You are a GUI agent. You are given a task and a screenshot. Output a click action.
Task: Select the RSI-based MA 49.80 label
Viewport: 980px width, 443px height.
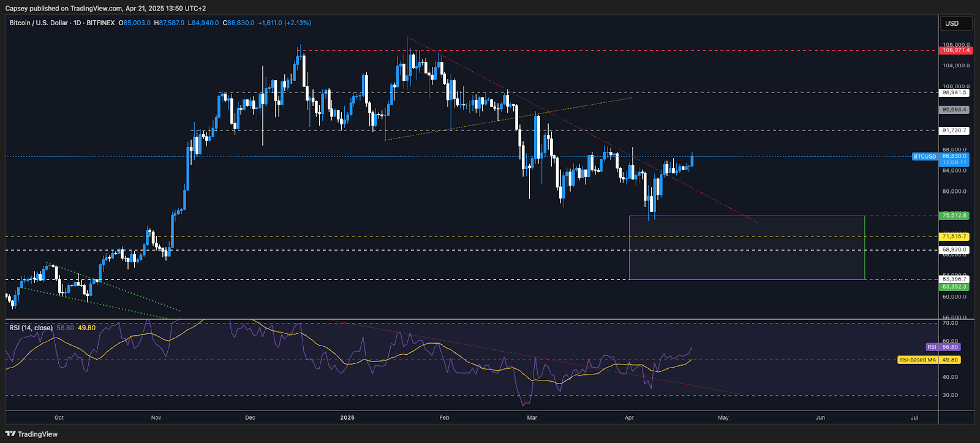pos(929,360)
